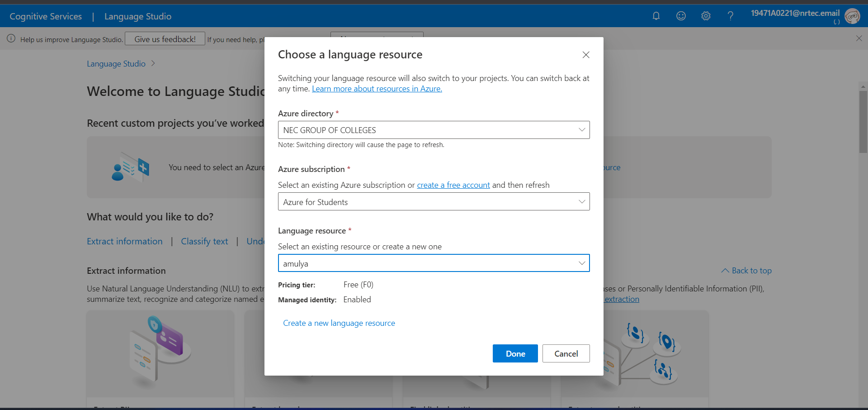Viewport: 868px width, 410px height.
Task: Click the Free (F0) pricing tier value
Action: (x=359, y=285)
